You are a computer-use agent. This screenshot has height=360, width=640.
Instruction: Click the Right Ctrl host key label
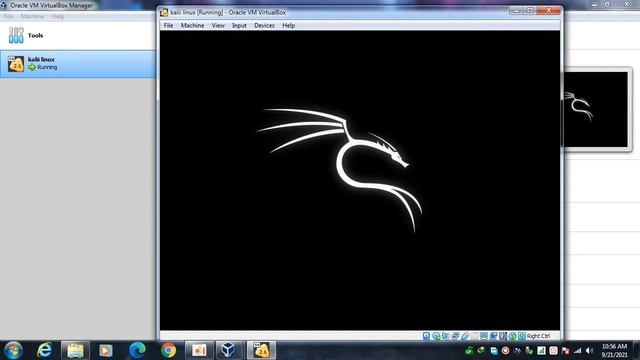[x=538, y=336]
